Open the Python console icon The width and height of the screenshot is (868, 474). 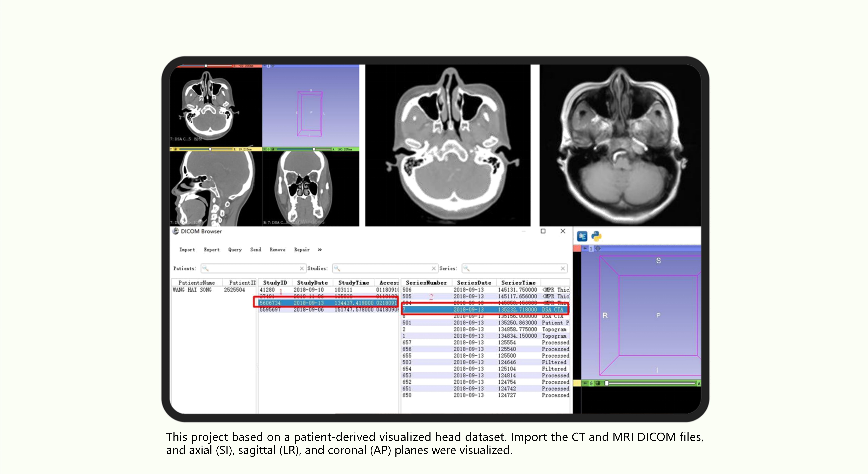(x=596, y=236)
